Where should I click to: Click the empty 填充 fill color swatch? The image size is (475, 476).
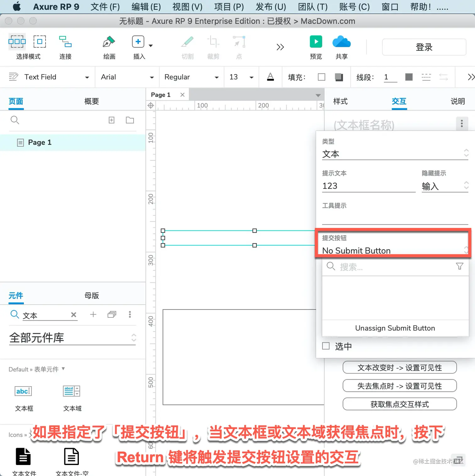pyautogui.click(x=322, y=77)
